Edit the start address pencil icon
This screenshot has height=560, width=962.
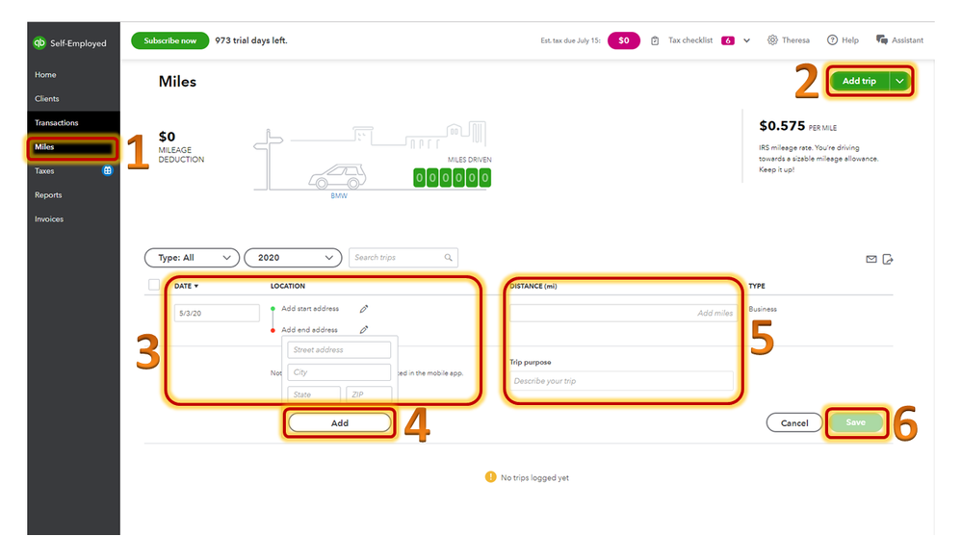(x=364, y=309)
